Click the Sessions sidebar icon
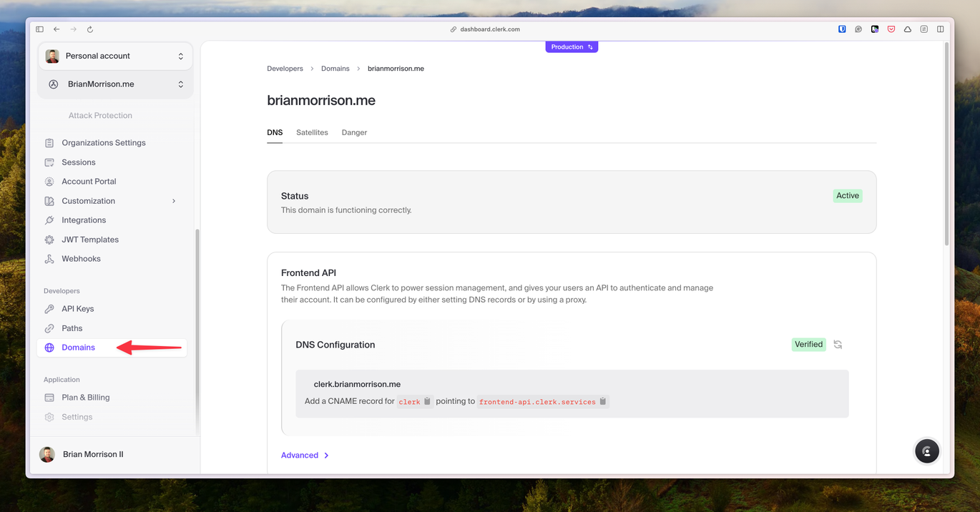 (49, 162)
